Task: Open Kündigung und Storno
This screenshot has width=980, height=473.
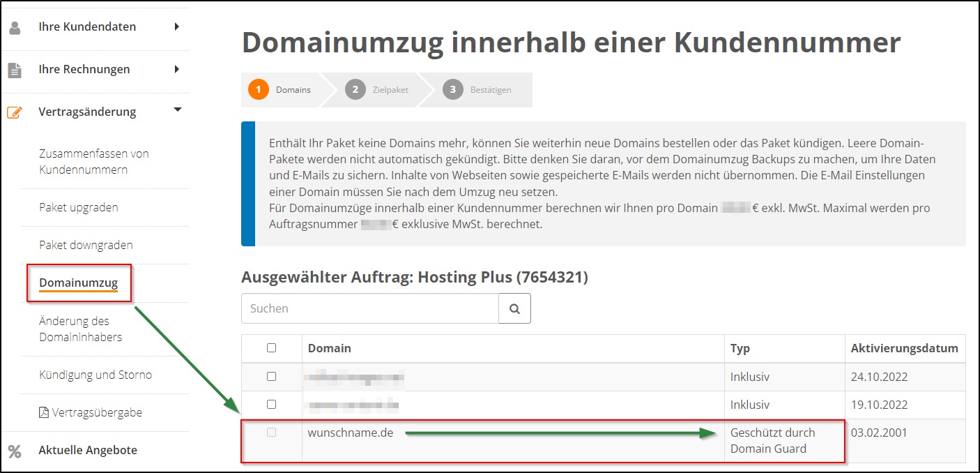Action: click(x=95, y=375)
